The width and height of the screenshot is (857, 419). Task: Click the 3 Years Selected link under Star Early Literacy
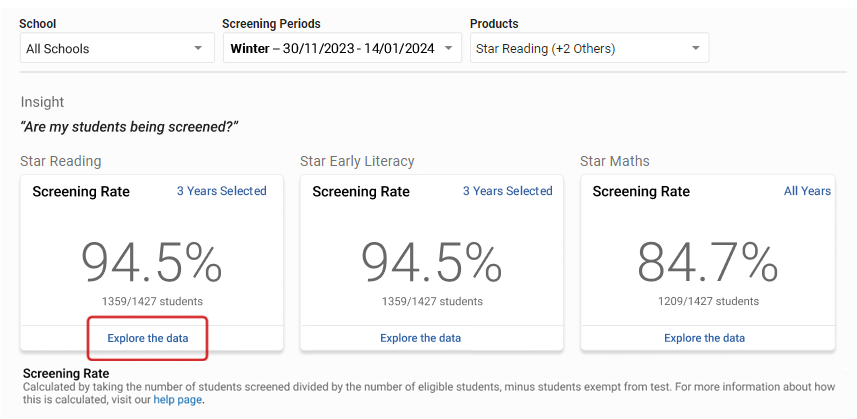click(x=508, y=191)
